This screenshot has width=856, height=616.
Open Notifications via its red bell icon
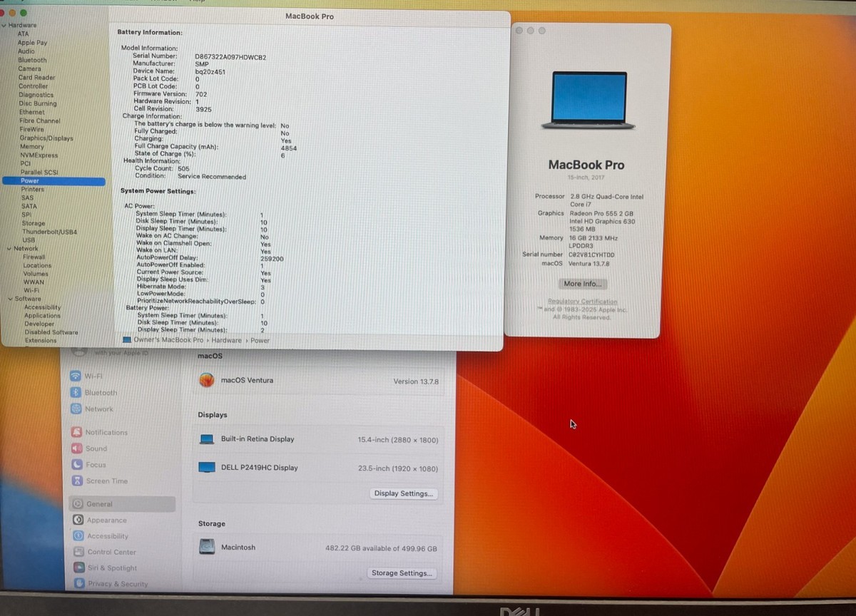[77, 432]
